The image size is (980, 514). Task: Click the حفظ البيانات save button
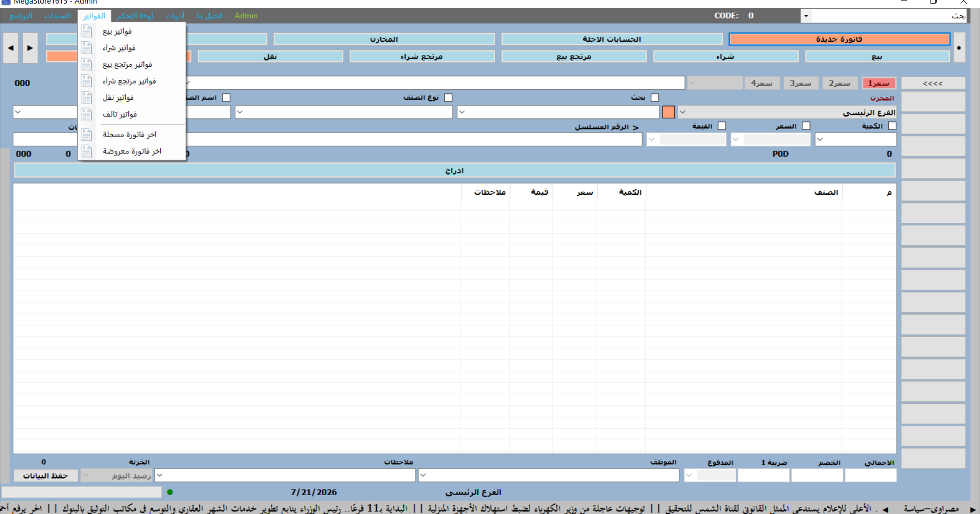click(x=45, y=475)
